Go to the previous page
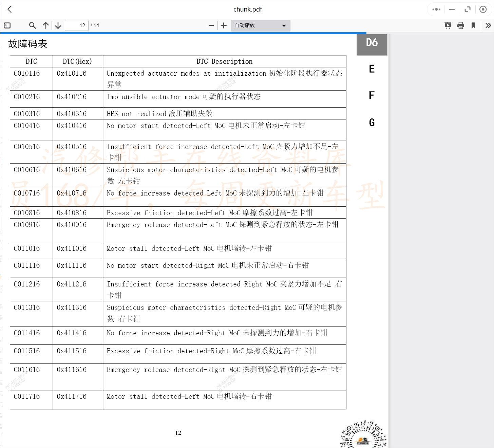This screenshot has width=494, height=448. click(x=46, y=25)
